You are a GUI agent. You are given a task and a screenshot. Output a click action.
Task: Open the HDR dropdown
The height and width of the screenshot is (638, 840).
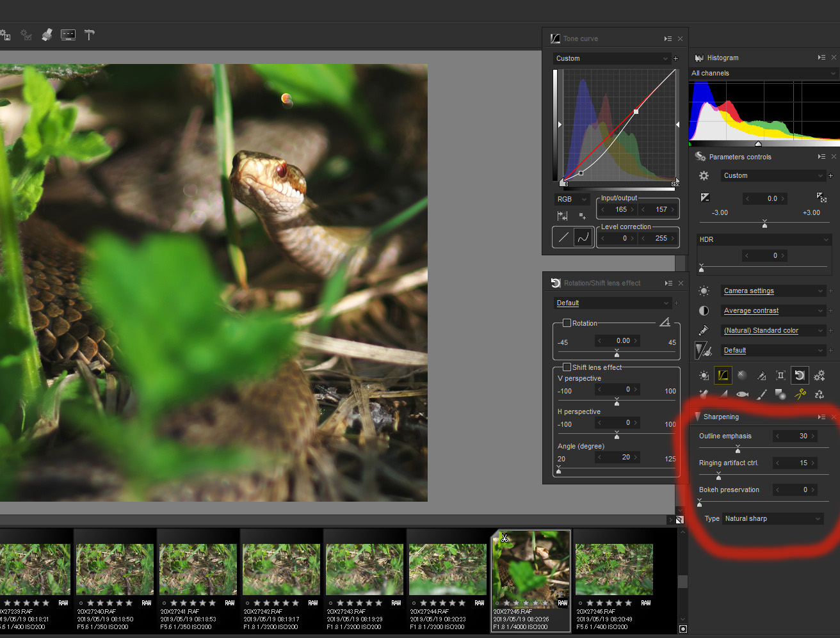[x=764, y=239]
